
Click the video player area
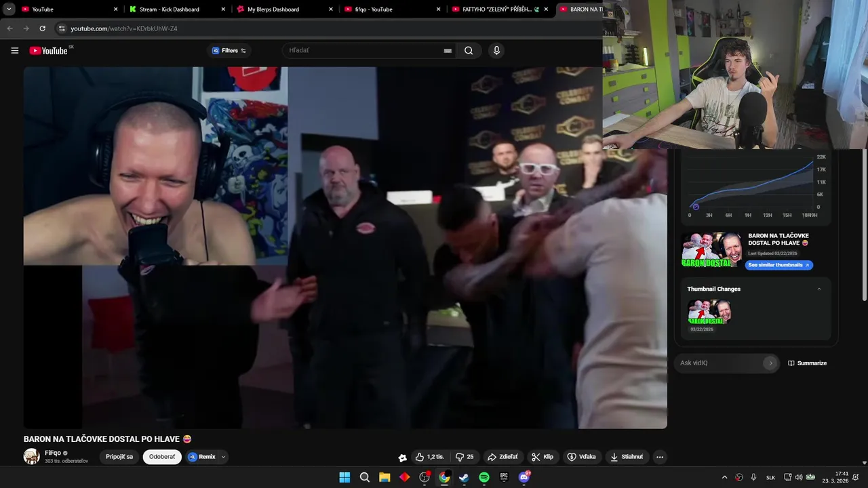345,247
